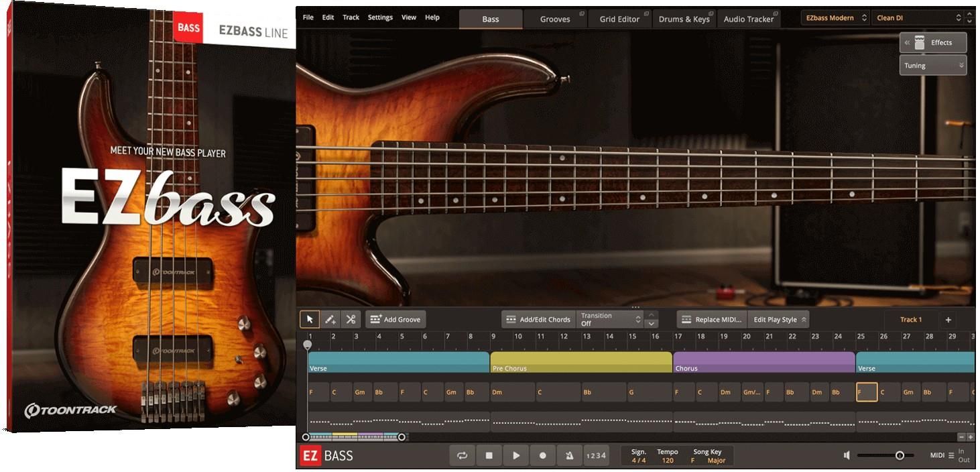Adjust the master volume slider
Image resolution: width=980 pixels, height=472 pixels.
885,456
